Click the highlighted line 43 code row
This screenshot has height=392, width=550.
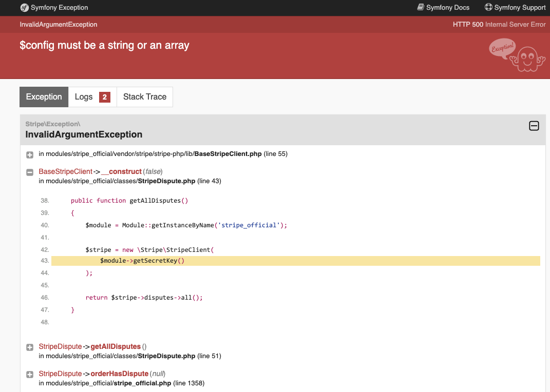tap(295, 261)
